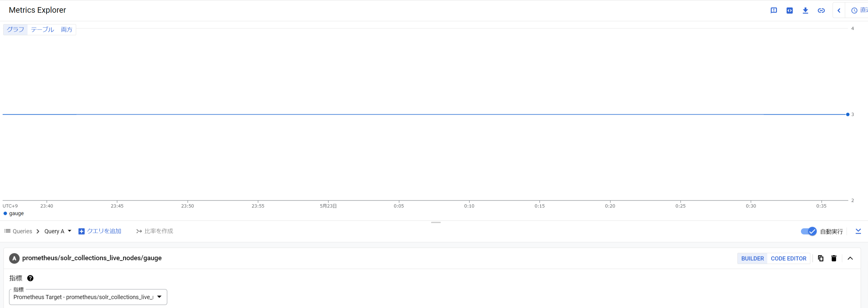Image resolution: width=868 pixels, height=308 pixels.
Task: Switch to the 両方 tab
Action: [x=66, y=30]
